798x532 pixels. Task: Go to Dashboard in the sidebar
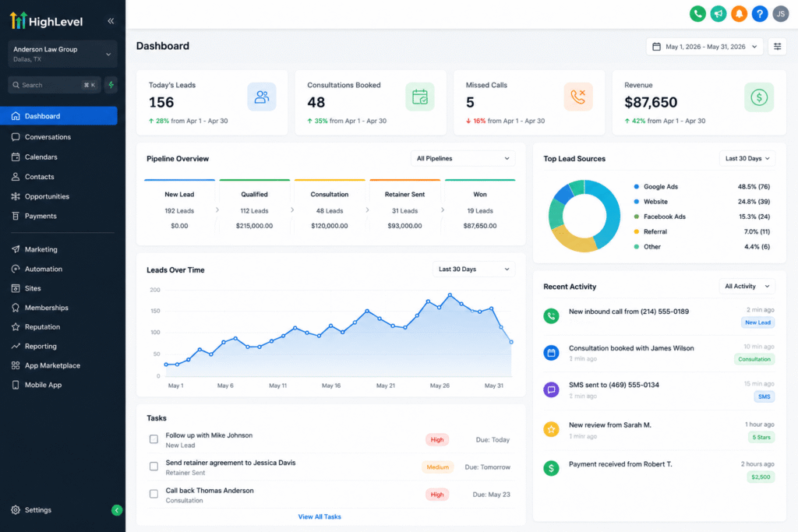click(58, 116)
